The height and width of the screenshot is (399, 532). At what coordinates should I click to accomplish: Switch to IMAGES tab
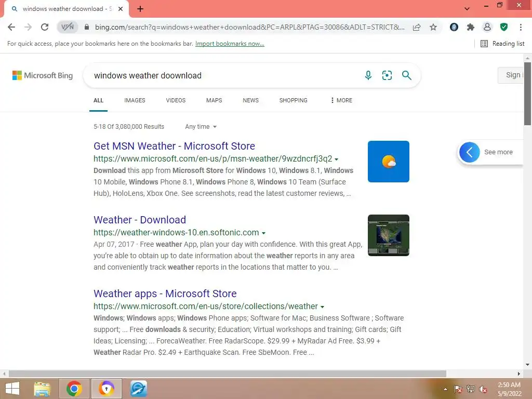[x=135, y=100]
